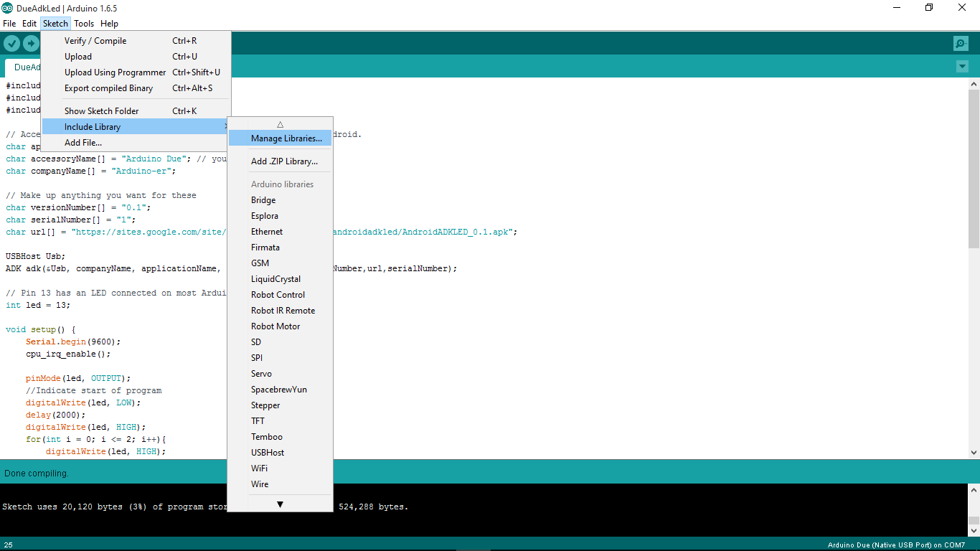Select Export compiled Binary
Image resolution: width=980 pixels, height=551 pixels.
pyautogui.click(x=136, y=88)
